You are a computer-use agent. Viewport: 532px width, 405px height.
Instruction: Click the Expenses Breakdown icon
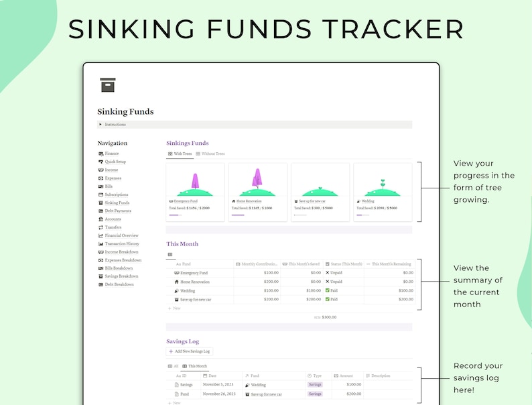pyautogui.click(x=101, y=260)
